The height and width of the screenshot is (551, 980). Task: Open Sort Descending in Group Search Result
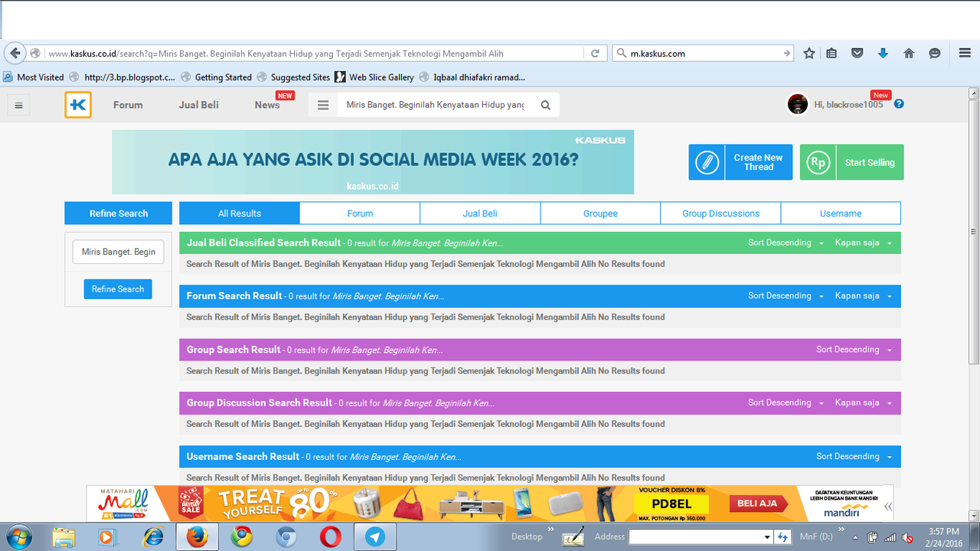tap(854, 350)
